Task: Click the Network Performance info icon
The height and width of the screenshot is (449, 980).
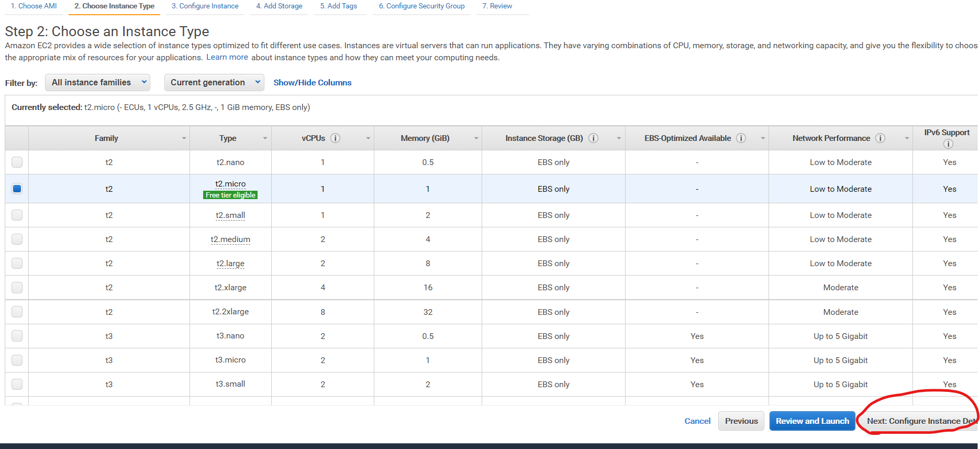Action: click(881, 138)
